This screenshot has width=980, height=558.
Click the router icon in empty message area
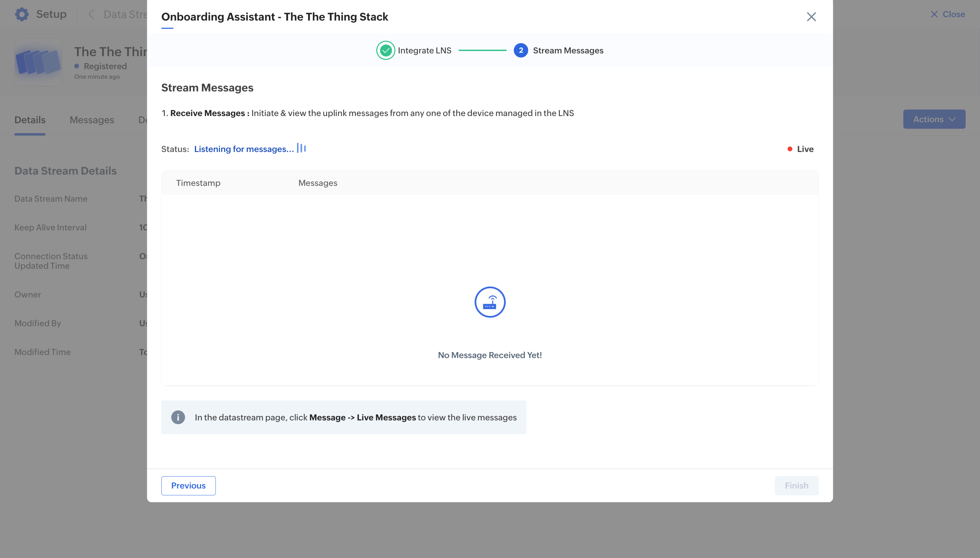tap(490, 302)
